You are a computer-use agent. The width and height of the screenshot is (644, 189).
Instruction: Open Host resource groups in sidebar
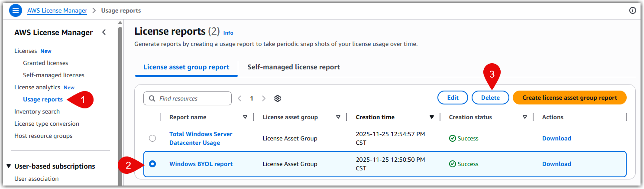43,136
